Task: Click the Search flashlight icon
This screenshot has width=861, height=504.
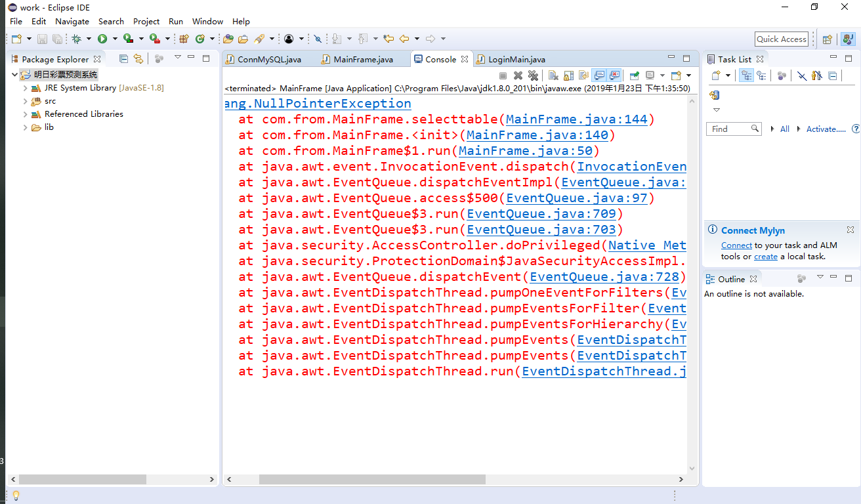Action: click(259, 39)
